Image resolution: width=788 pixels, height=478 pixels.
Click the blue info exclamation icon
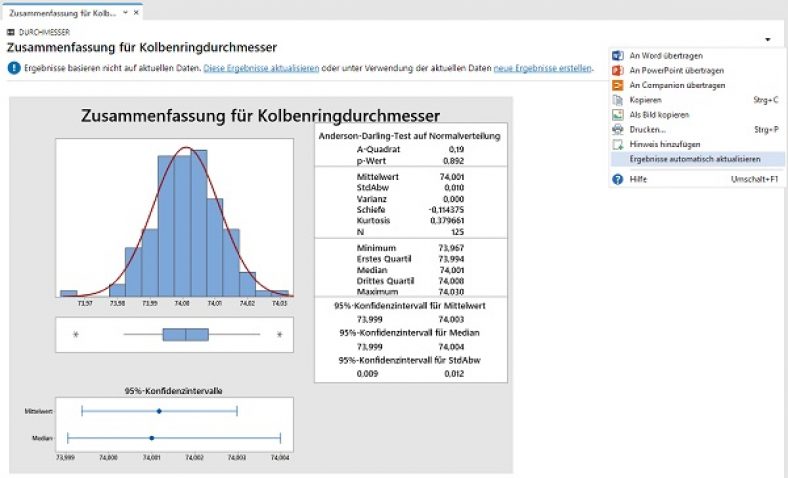coord(14,68)
